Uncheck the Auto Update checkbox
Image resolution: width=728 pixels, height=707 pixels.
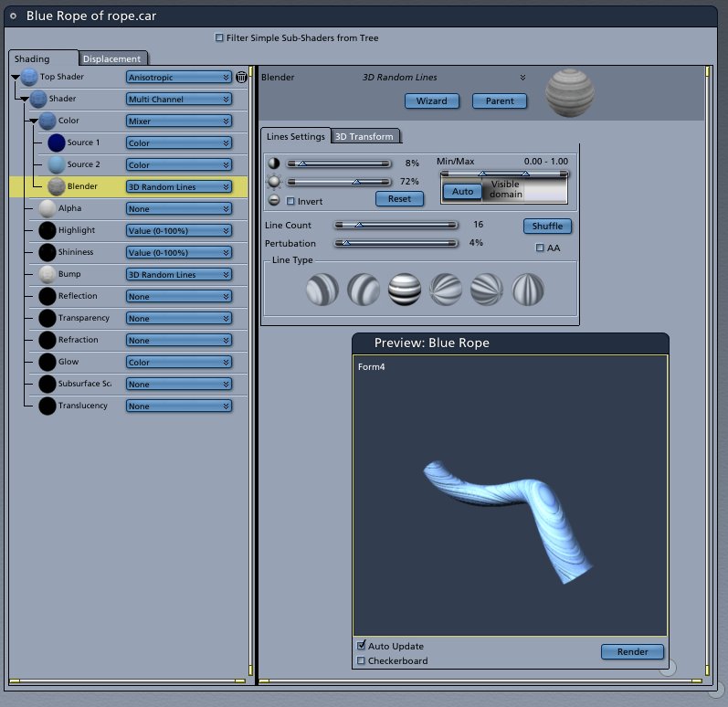(x=362, y=646)
